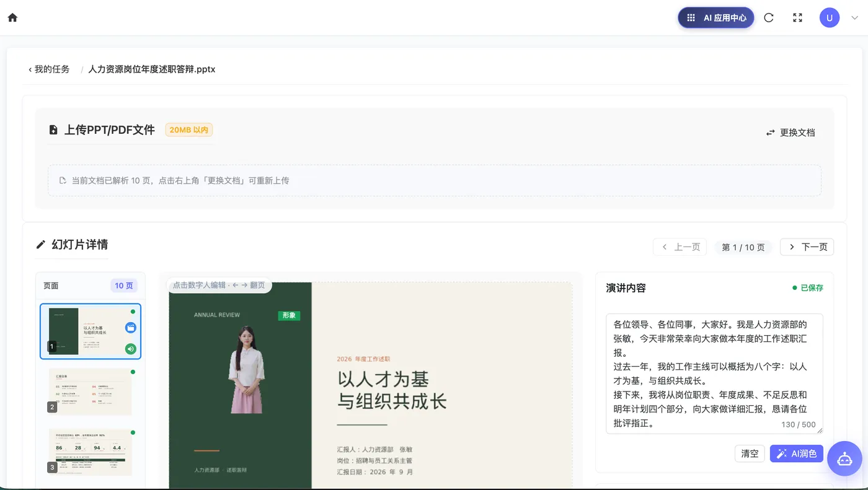Clear the speech text with 清空

coord(750,453)
